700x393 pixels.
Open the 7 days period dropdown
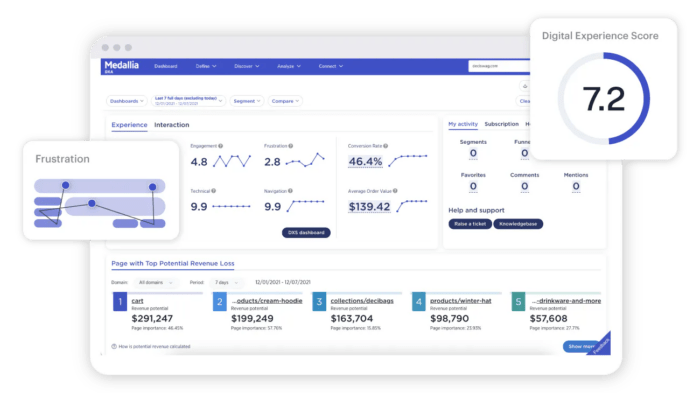[226, 283]
